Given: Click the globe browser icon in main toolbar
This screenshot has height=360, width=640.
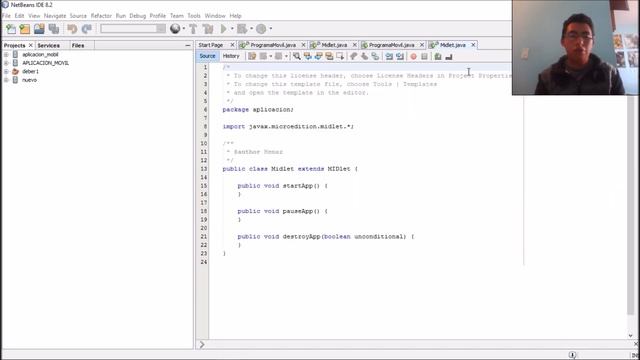Looking at the screenshot, I should pos(175,29).
